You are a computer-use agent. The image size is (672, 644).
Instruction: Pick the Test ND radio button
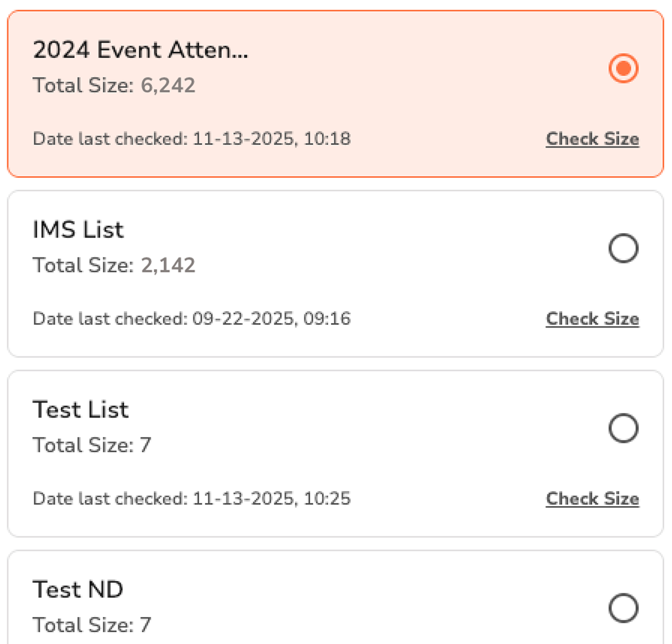click(x=623, y=608)
